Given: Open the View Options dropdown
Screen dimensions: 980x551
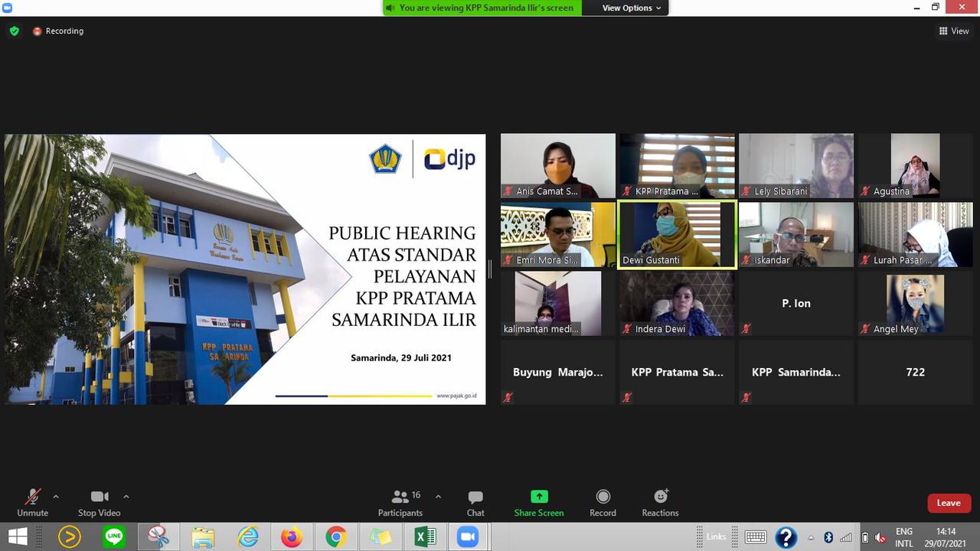Looking at the screenshot, I should point(632,8).
